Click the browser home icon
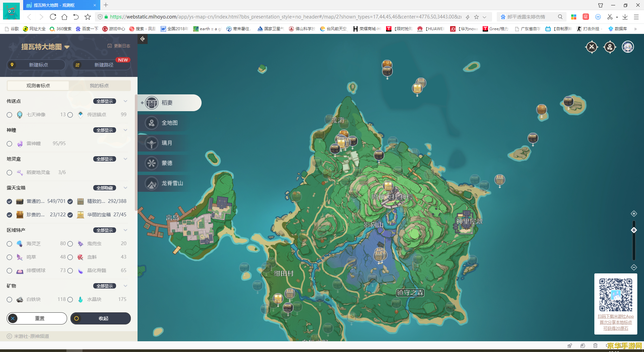The height and width of the screenshot is (352, 644). click(64, 17)
